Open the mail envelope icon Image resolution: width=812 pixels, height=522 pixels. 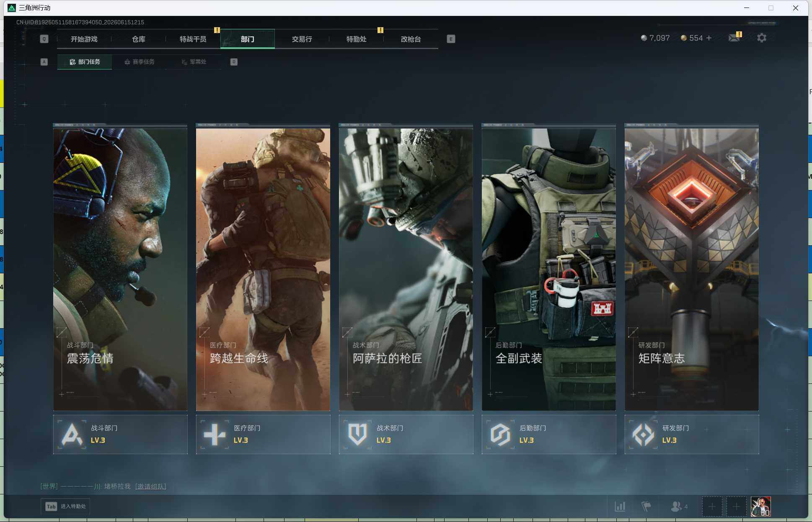pos(734,38)
